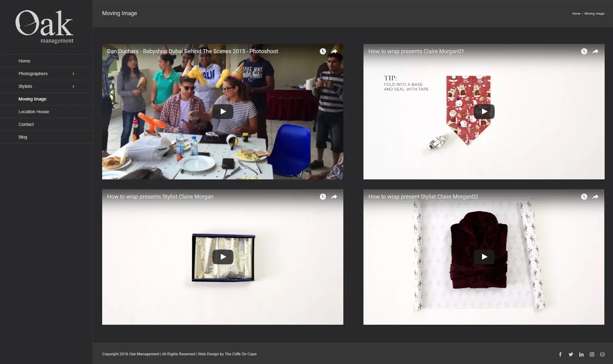The height and width of the screenshot is (364, 613).
Task: Click Watch Later on Dan Duchars video
Action: 323,51
